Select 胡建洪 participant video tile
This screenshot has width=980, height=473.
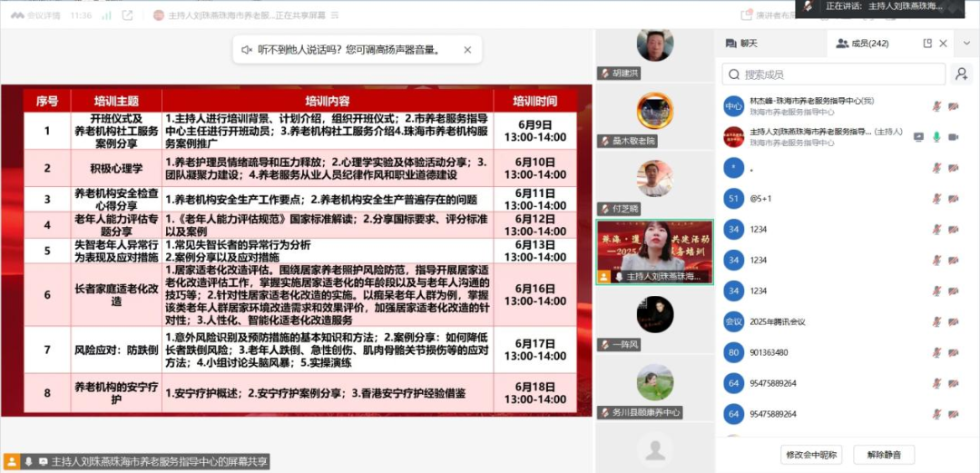655,54
